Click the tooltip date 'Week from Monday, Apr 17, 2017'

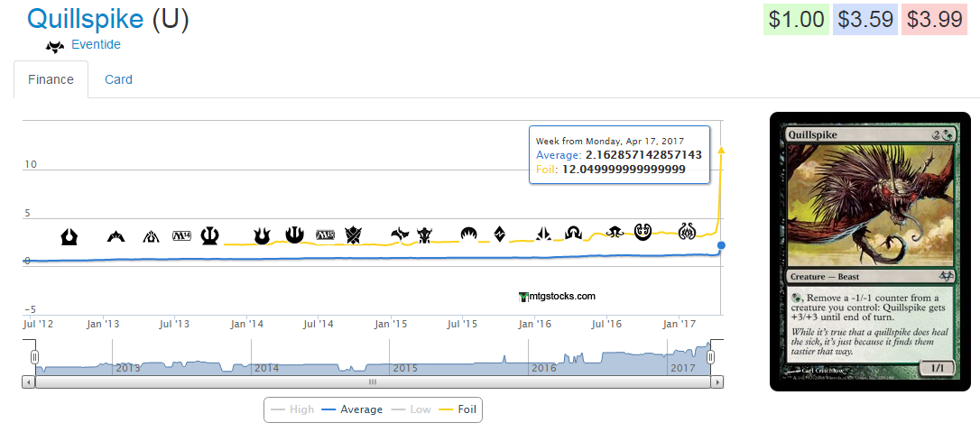click(x=610, y=141)
